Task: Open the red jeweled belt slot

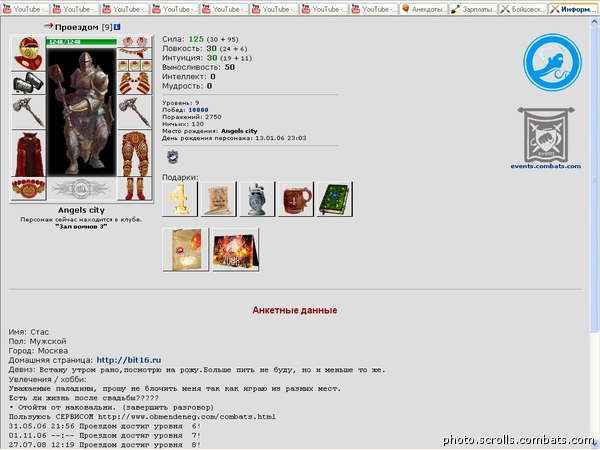Action: click(28, 189)
